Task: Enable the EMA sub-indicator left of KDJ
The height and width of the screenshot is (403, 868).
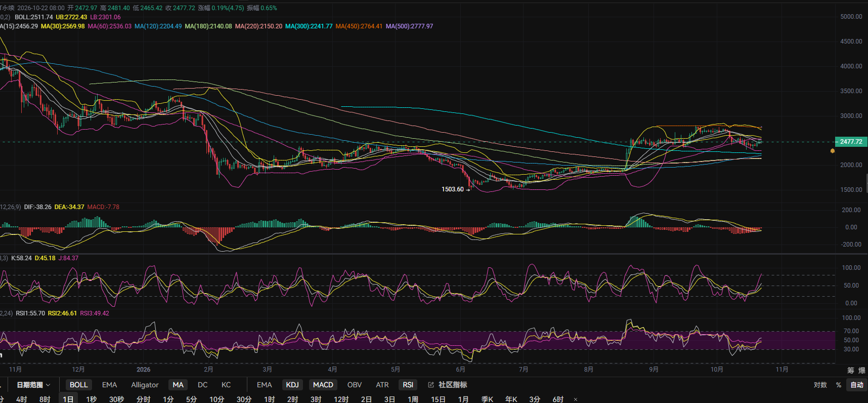Action: point(264,385)
